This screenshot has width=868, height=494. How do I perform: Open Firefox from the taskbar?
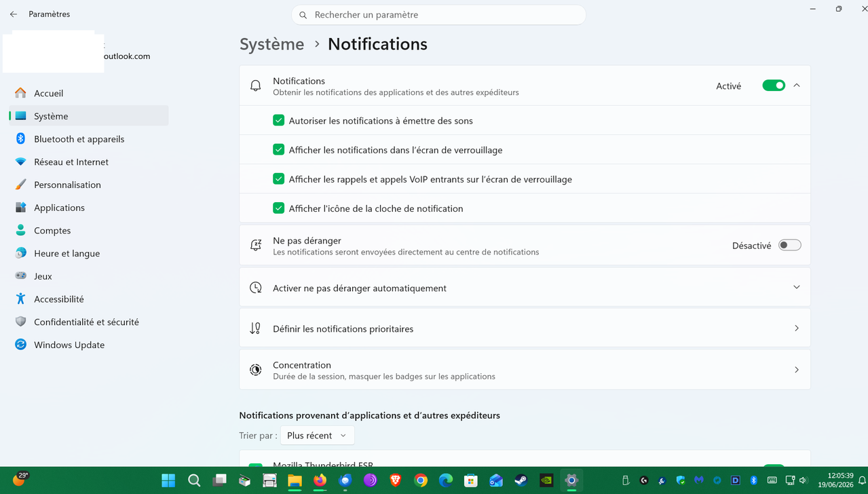pyautogui.click(x=320, y=480)
